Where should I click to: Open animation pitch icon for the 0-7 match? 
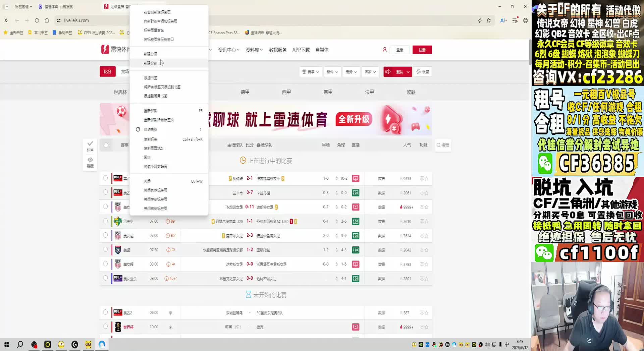(x=356, y=193)
